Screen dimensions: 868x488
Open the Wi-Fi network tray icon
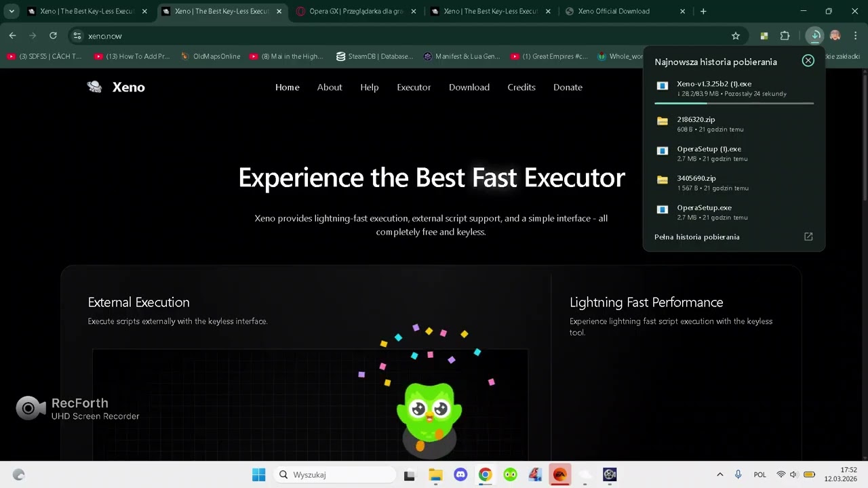tap(781, 475)
